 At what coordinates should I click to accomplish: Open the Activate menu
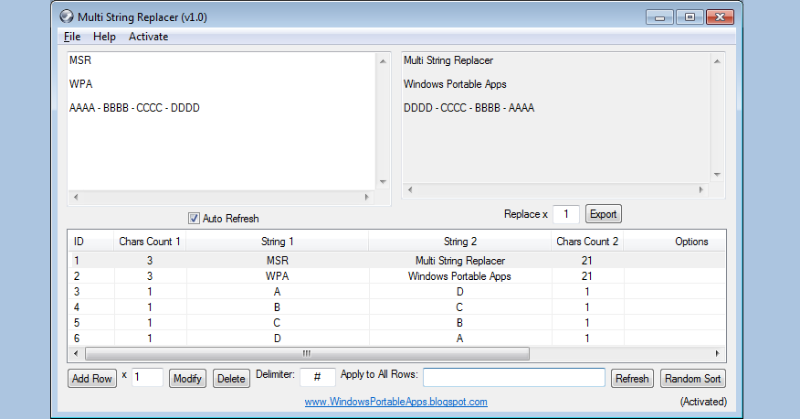(148, 37)
